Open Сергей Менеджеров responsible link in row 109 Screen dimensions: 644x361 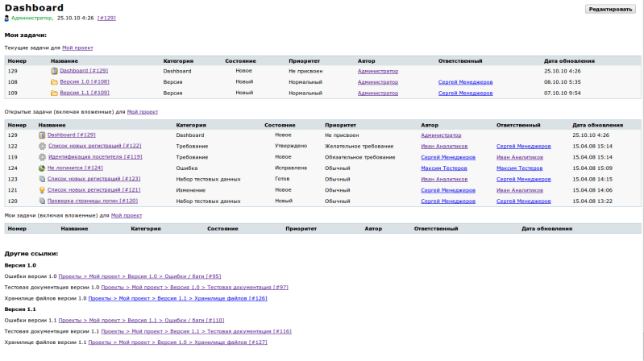[465, 93]
